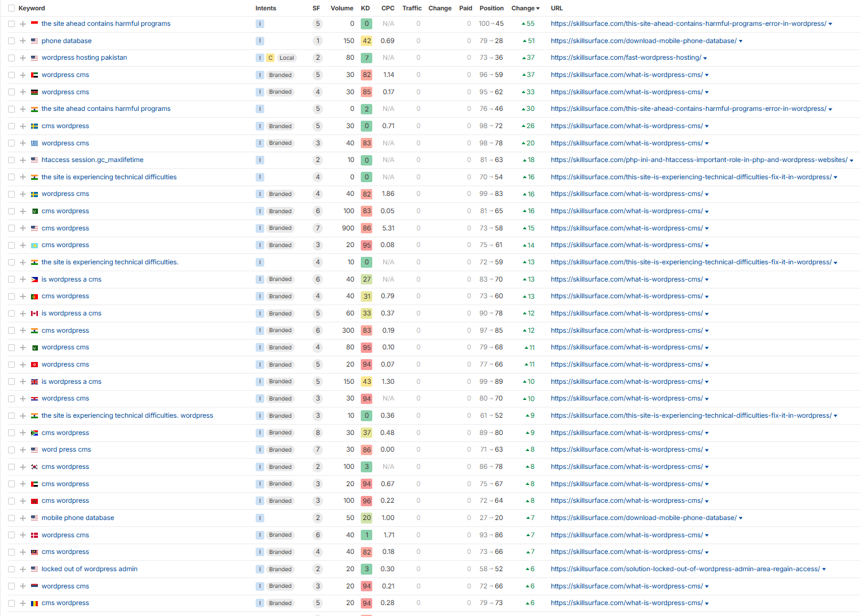860x616 pixels.
Task: Open php-ini-and-htaccess URL link
Action: click(699, 160)
